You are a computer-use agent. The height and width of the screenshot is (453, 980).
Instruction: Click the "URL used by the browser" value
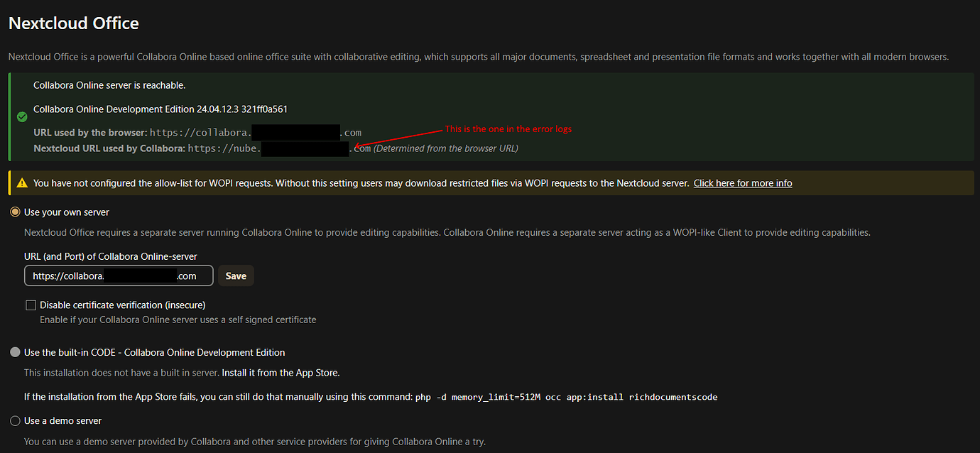point(256,132)
